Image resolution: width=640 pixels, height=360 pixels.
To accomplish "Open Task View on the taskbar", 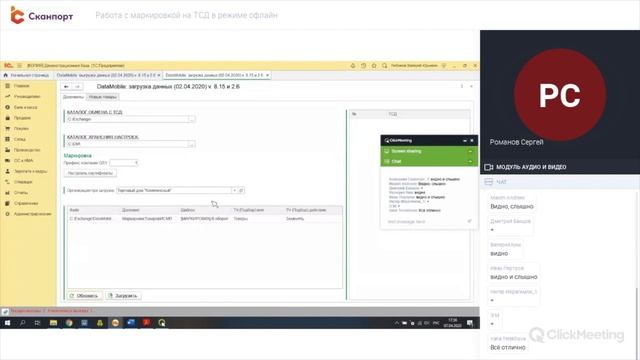I will 38,323.
